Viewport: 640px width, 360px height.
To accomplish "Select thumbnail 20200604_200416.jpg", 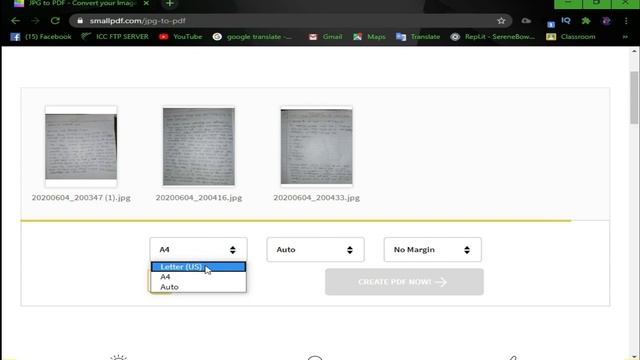I will point(199,146).
